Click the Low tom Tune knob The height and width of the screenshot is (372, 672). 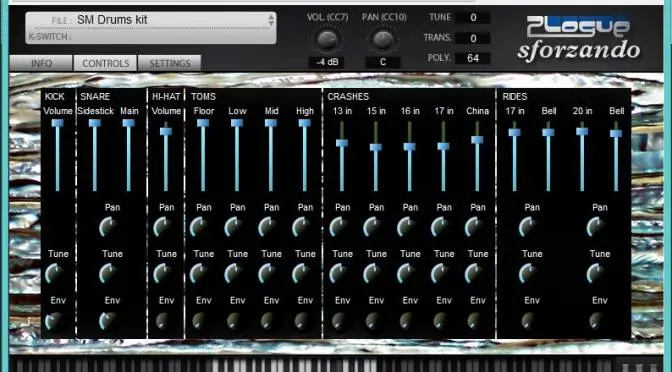[x=234, y=273]
